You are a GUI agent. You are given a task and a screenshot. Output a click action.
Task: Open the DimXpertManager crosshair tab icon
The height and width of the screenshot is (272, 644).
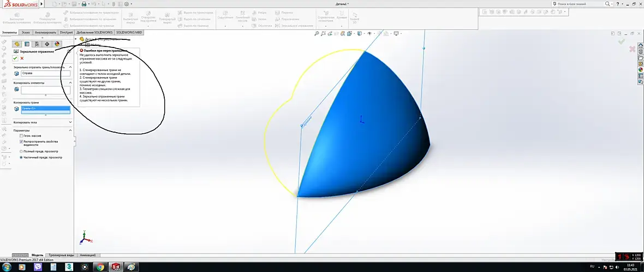(x=47, y=44)
